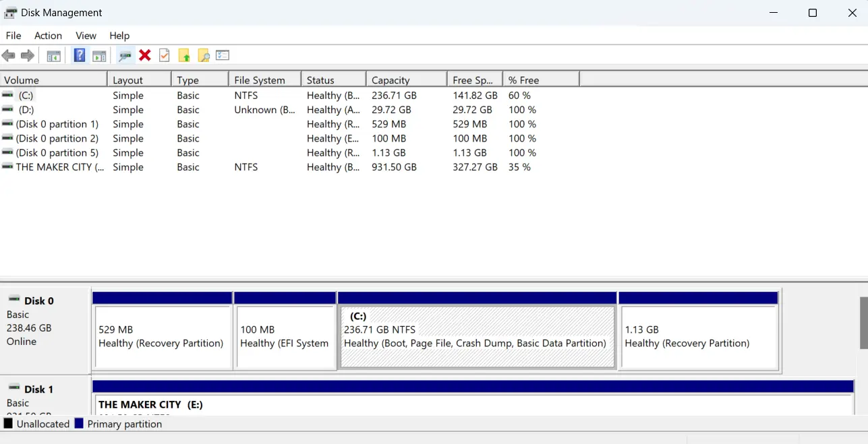Click the Disk 1 drive icon in graphical view
Viewport: 868px width, 444px height.
click(x=13, y=388)
